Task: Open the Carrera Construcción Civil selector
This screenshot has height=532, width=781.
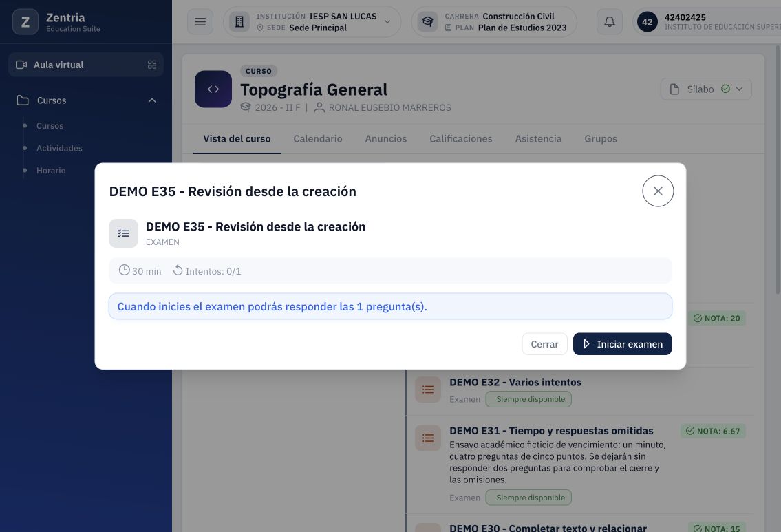Action: (494, 22)
